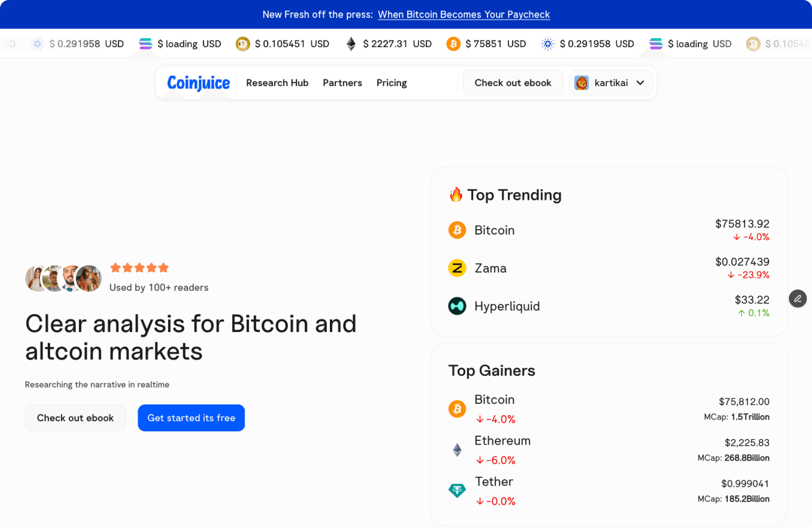This screenshot has height=528, width=812.
Task: Open When Bitcoin Becomes Your Paycheck link
Action: [x=464, y=14]
